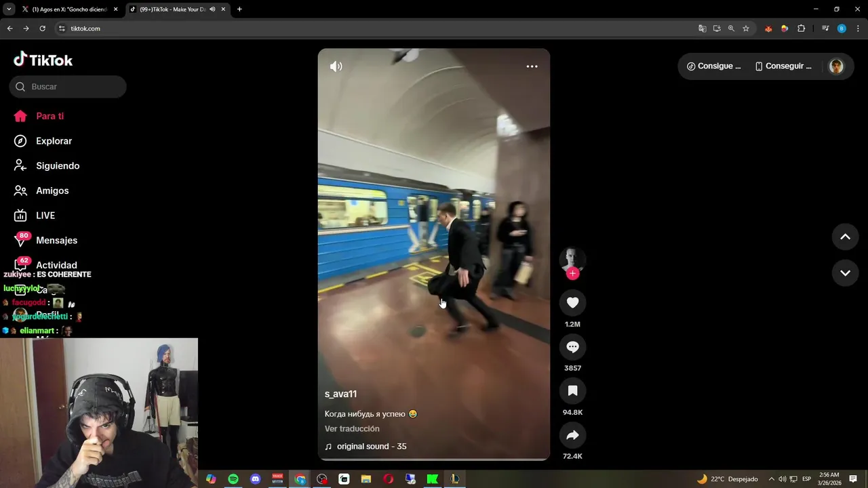Screen dimensions: 868x488
Task: Open comments showing 3857
Action: pyautogui.click(x=572, y=347)
